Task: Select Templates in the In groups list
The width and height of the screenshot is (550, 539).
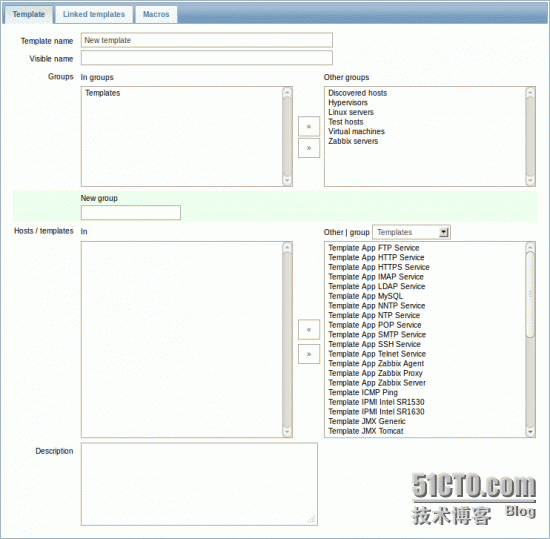Action: (102, 93)
